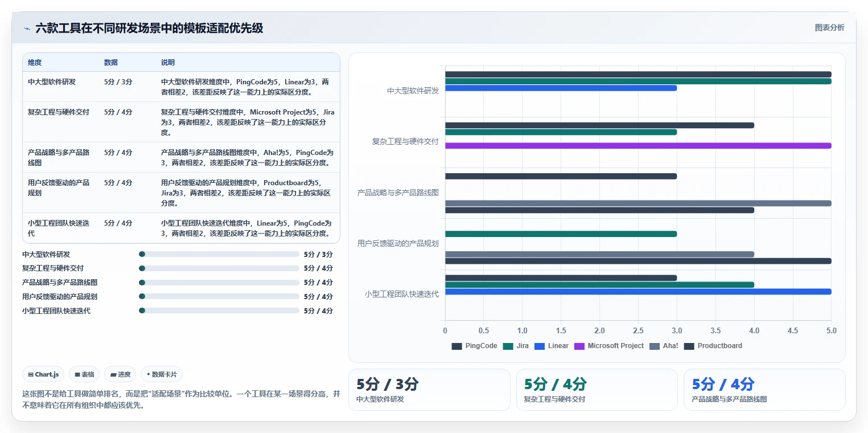This screenshot has width=868, height=433.
Task: Click the 用户反馈驱动的产品规划 progress bar
Action: tap(219, 296)
